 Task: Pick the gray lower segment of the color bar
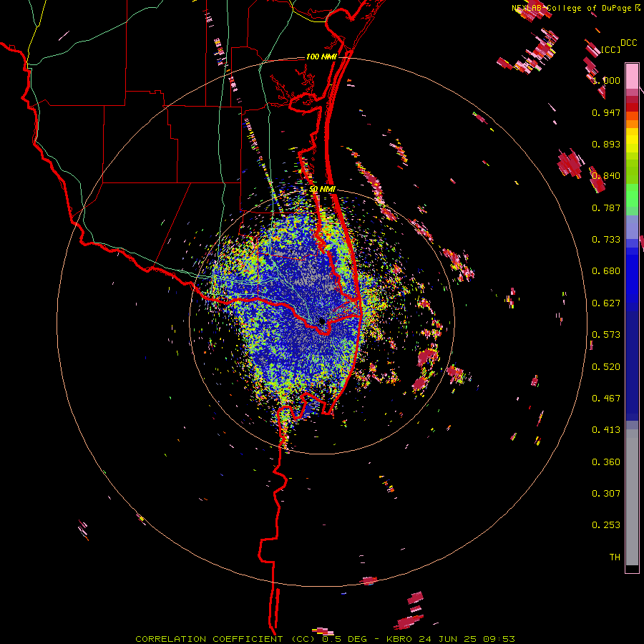632,497
